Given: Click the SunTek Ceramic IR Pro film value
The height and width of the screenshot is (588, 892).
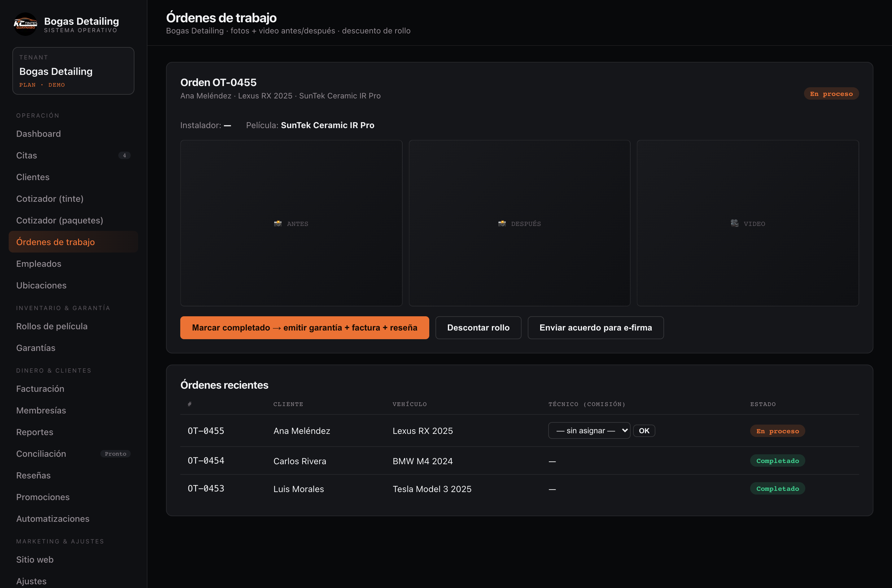Looking at the screenshot, I should (328, 125).
